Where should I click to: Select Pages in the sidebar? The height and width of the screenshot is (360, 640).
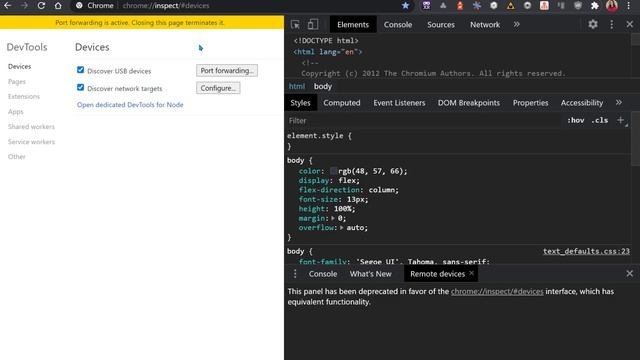point(17,82)
